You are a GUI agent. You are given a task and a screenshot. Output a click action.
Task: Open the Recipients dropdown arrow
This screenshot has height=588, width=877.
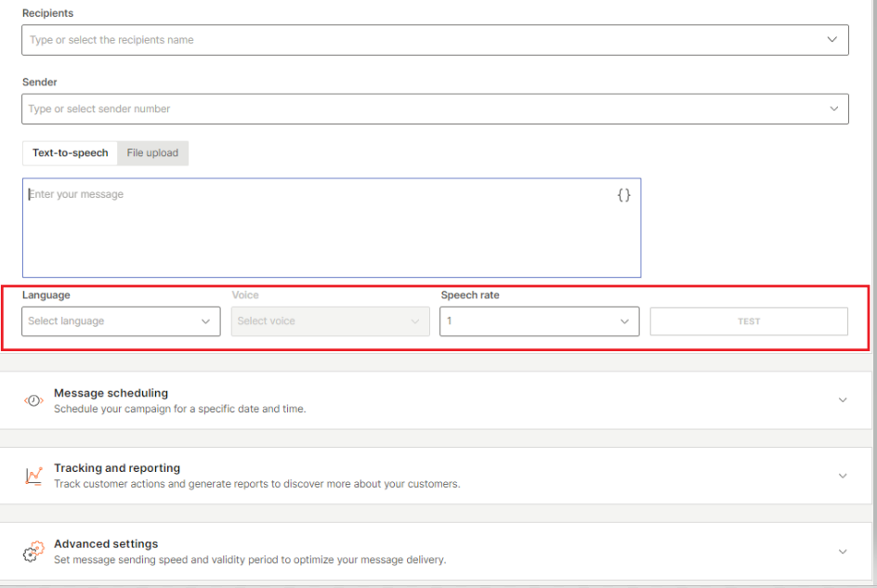(x=832, y=39)
